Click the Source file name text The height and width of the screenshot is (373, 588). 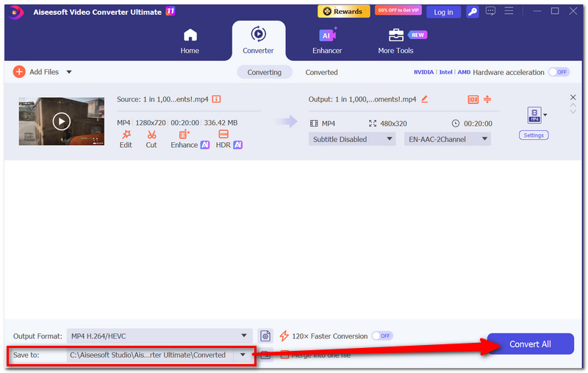tap(162, 99)
